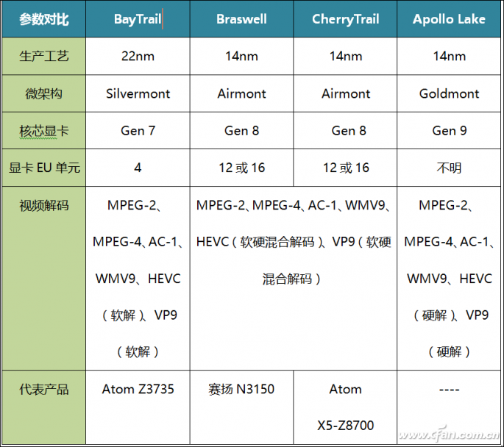Select the BayTrail column header
The image size is (504, 447).
click(x=138, y=19)
